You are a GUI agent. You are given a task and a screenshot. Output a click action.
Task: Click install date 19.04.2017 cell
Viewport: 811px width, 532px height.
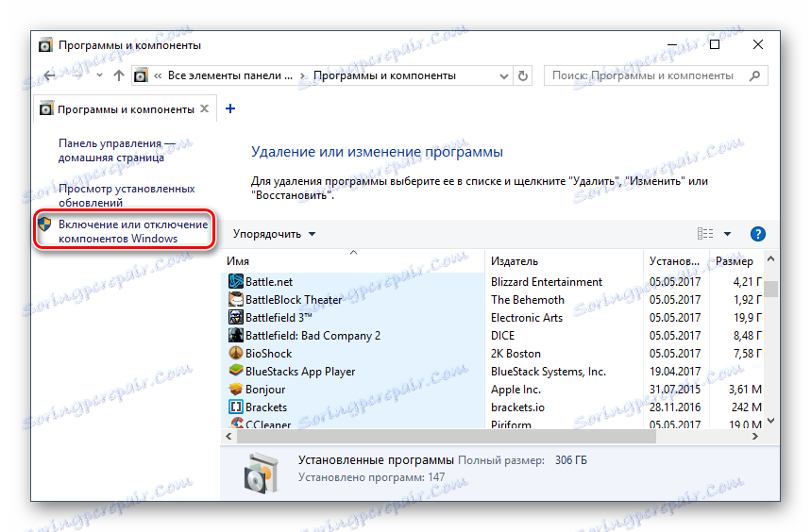[675, 372]
